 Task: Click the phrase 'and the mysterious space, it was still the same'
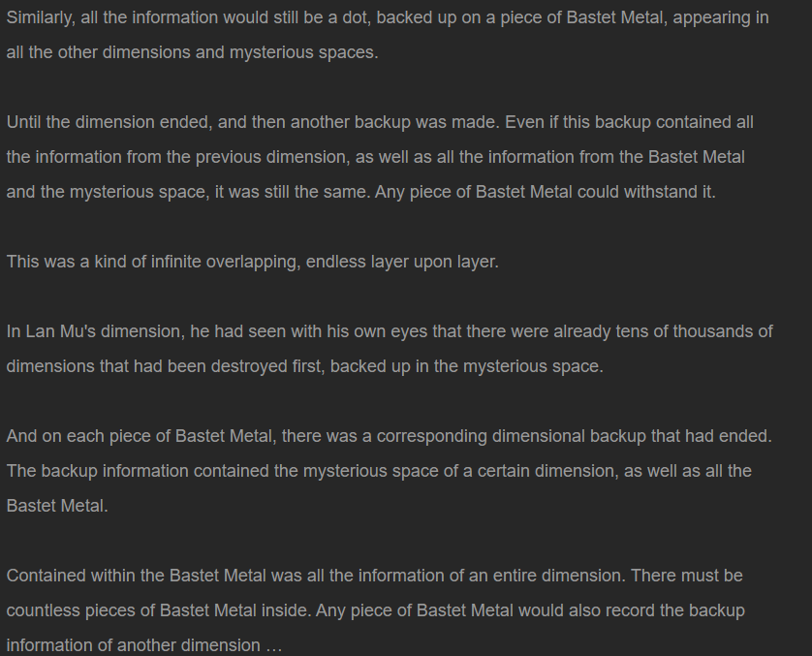click(x=187, y=192)
